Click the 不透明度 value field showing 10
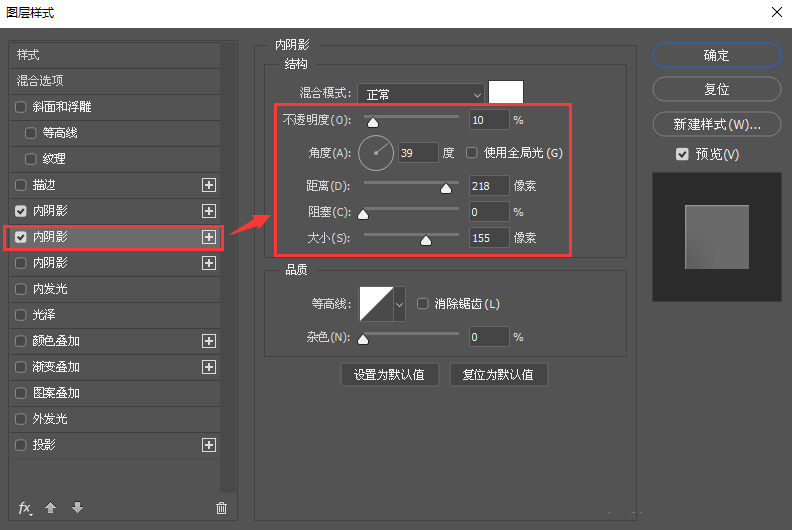Screen dimensions: 792x530 tap(489, 120)
